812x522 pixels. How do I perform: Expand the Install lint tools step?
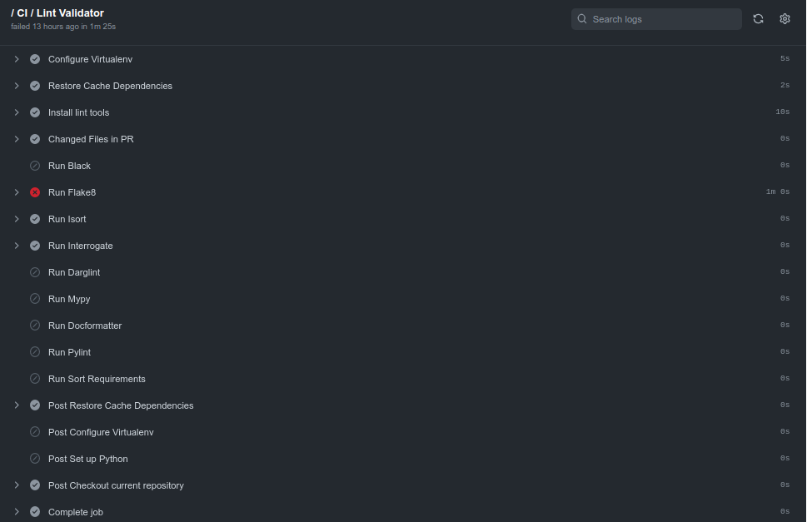16,112
